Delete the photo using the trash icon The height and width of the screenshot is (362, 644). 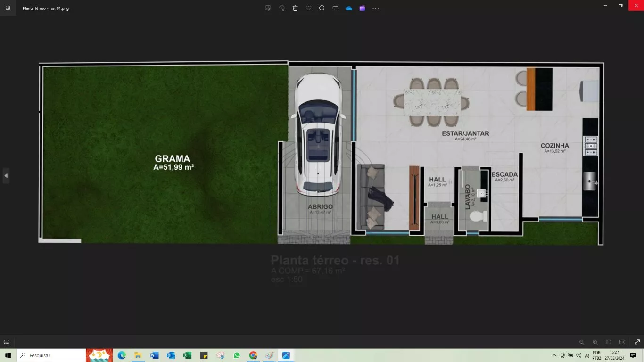point(295,8)
